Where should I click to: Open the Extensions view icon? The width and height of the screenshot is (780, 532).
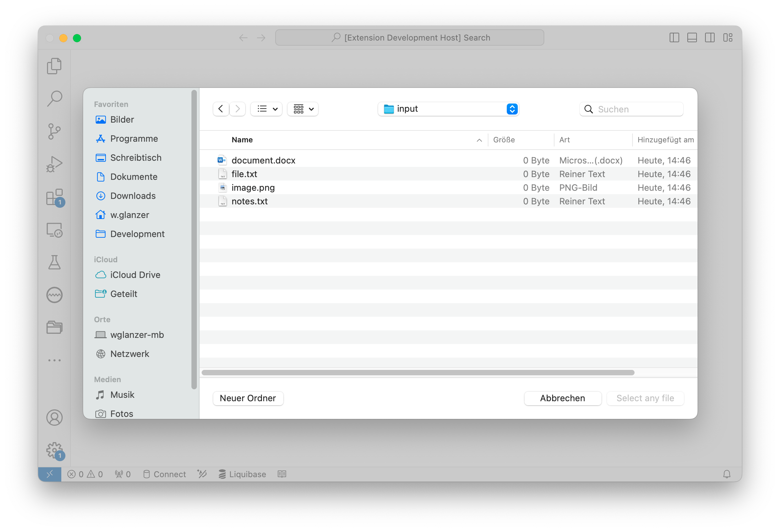(x=54, y=197)
